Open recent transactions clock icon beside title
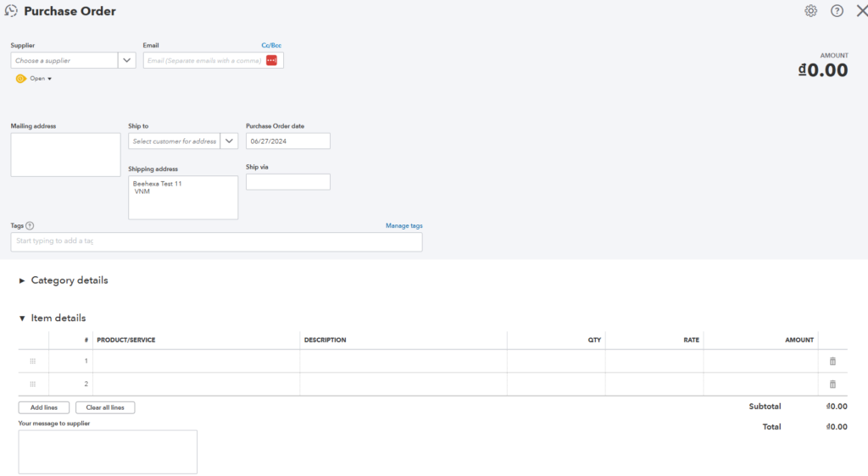Viewport: 868px width, 476px height. [x=11, y=11]
